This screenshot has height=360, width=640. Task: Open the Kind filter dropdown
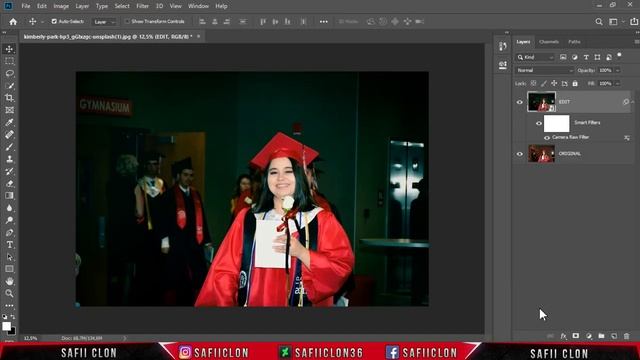535,57
